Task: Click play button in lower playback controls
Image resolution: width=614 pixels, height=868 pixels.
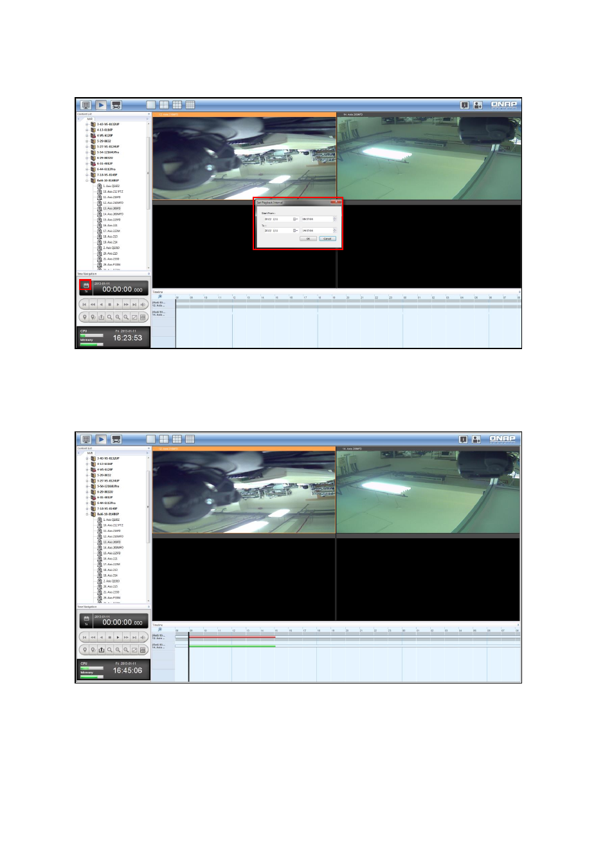Action: (x=118, y=637)
